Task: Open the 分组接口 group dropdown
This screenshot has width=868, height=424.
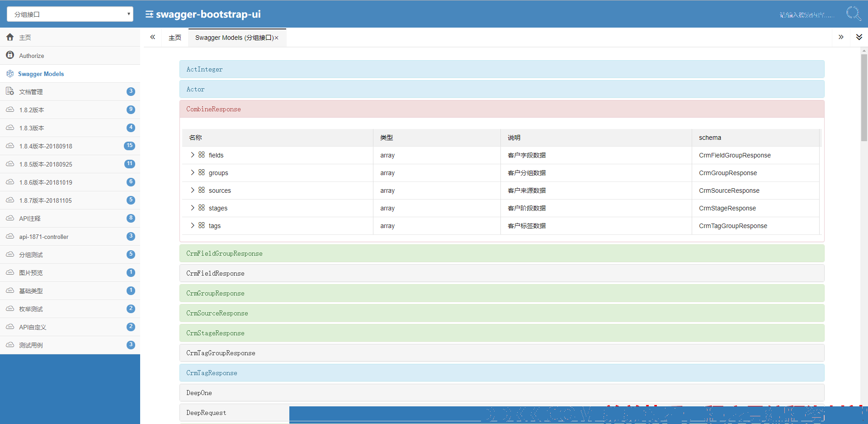Action: coord(70,14)
